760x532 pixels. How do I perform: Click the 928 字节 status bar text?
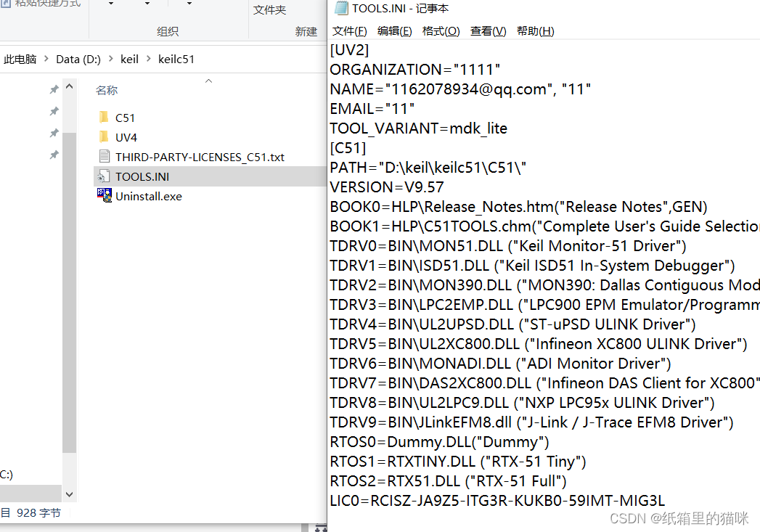point(38,513)
